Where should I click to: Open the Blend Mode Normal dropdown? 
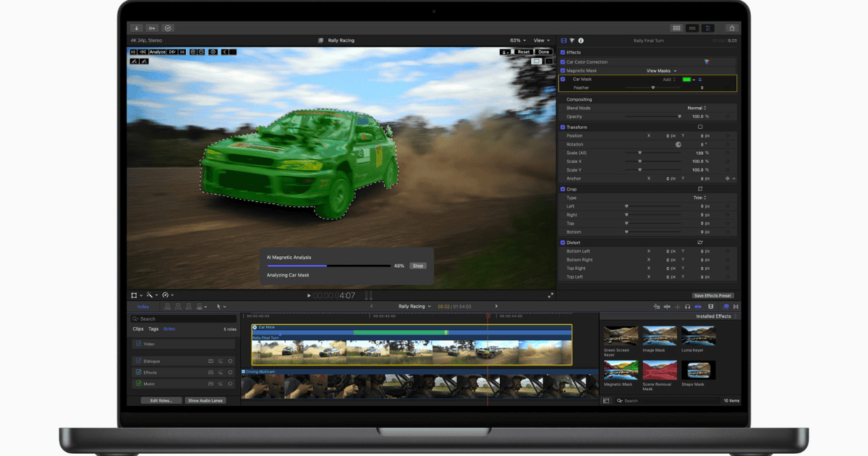point(697,108)
